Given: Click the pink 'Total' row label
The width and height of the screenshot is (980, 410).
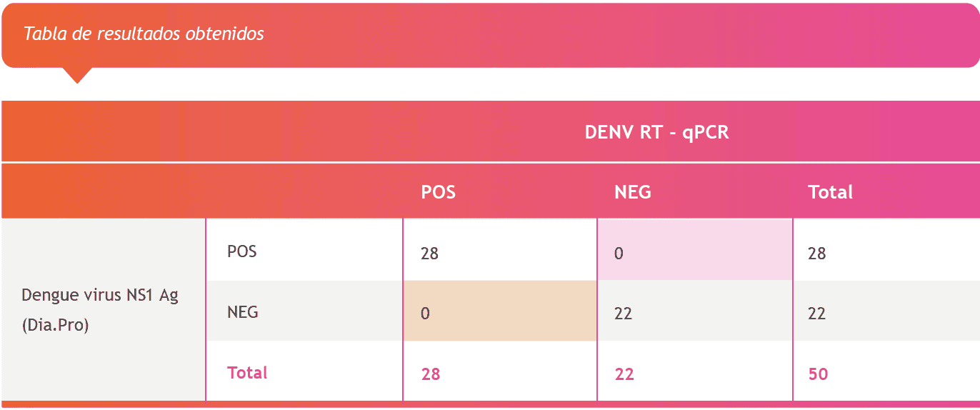Looking at the screenshot, I should click(x=247, y=373).
